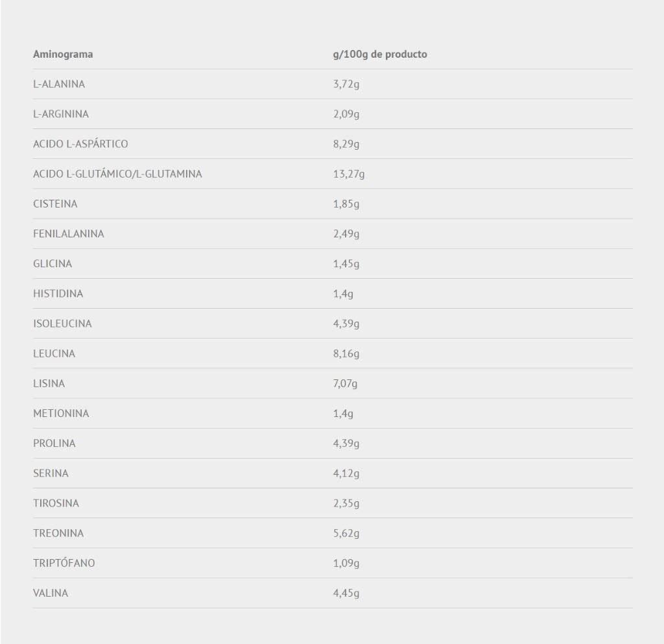Click the GLICINA value 1,45g
This screenshot has width=664, height=644.
pyautogui.click(x=346, y=264)
